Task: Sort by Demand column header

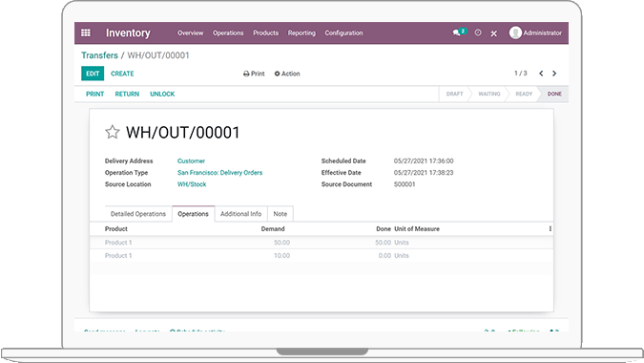Action: pyautogui.click(x=273, y=229)
